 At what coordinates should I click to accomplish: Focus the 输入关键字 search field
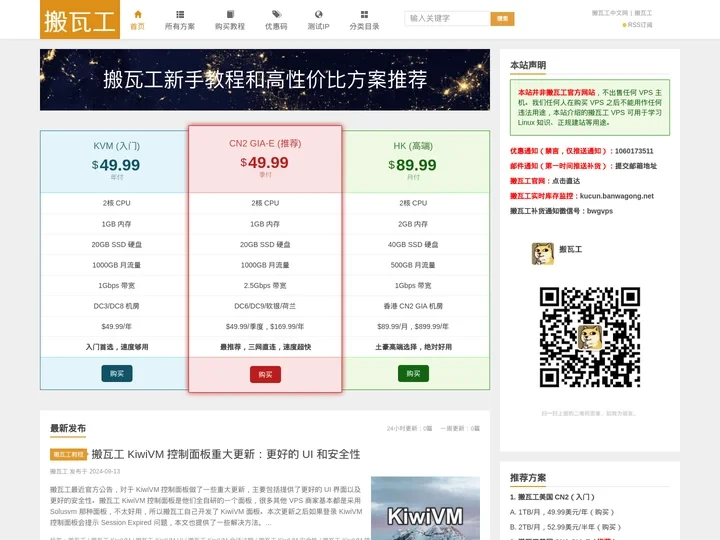click(x=447, y=18)
